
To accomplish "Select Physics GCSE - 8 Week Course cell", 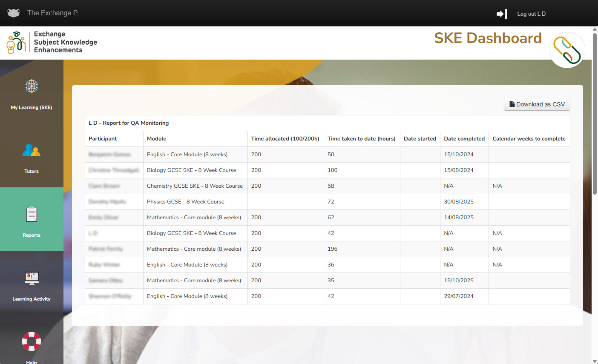I will [x=186, y=202].
